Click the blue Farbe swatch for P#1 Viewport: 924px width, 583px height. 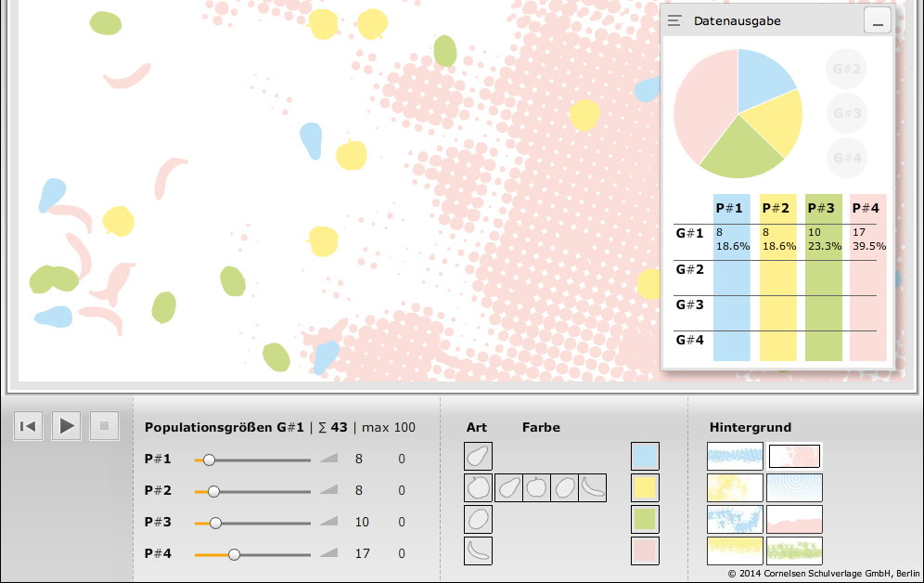(x=645, y=457)
